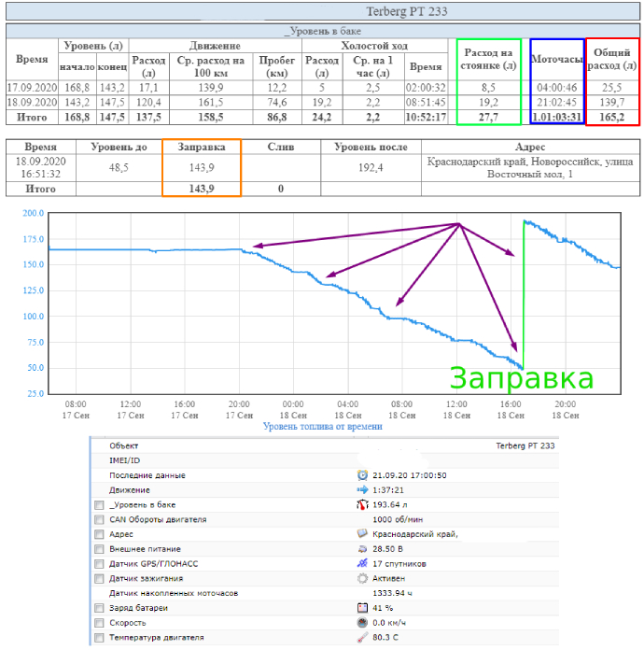
Task: Click the Моточасы column header
Action: (556, 59)
